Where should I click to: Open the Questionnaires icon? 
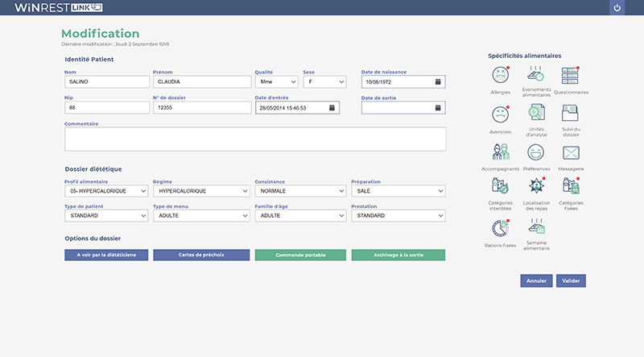pos(571,76)
